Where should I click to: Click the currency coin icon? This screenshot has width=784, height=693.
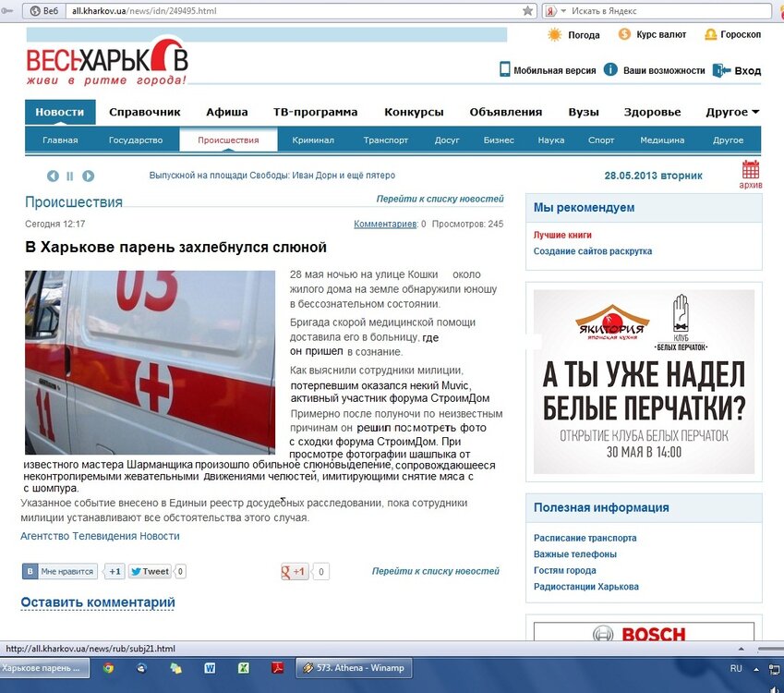tap(624, 34)
